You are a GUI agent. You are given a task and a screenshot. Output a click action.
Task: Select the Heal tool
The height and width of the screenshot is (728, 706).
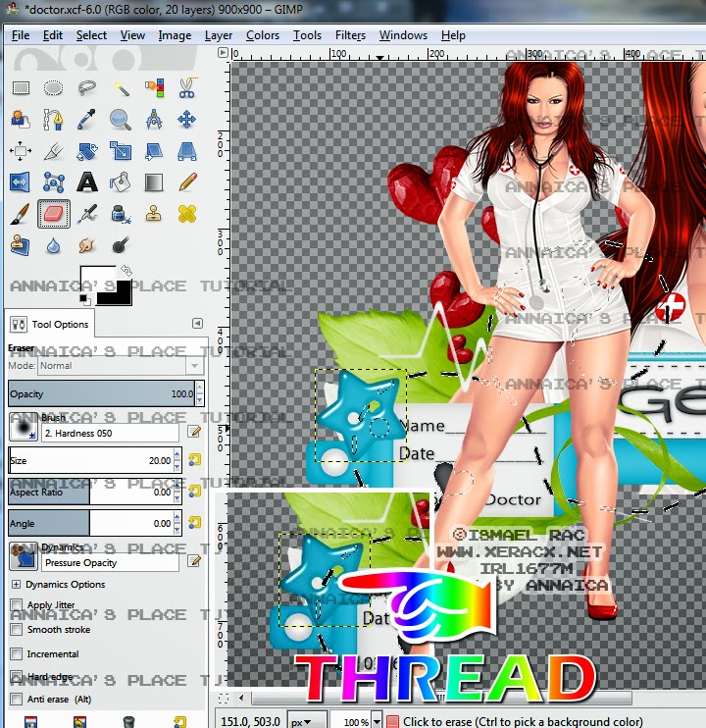[x=187, y=214]
